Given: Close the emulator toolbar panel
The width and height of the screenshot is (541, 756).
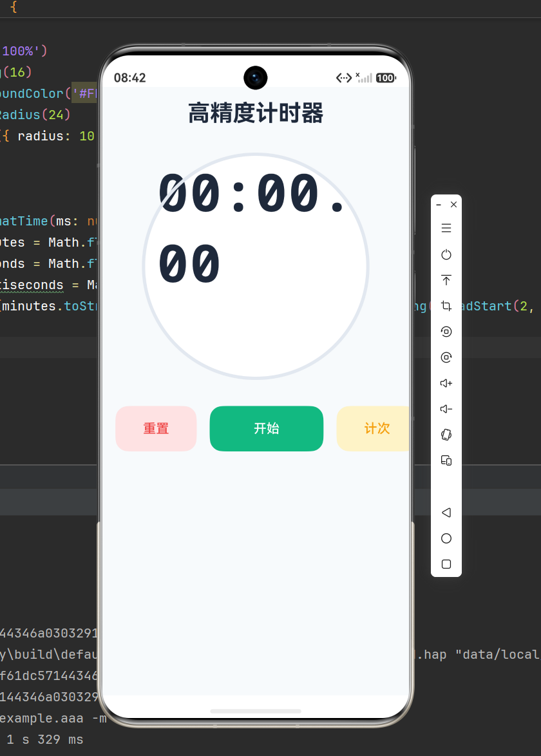Looking at the screenshot, I should [x=453, y=204].
